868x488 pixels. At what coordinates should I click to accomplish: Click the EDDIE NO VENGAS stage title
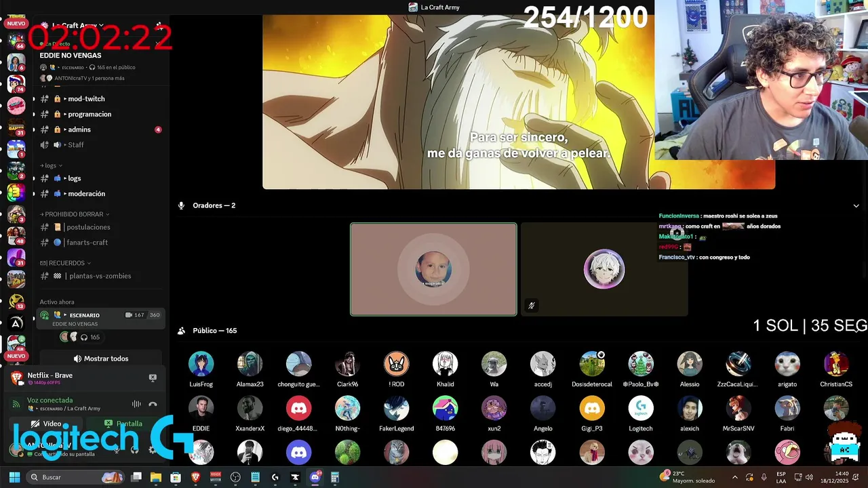(x=71, y=56)
